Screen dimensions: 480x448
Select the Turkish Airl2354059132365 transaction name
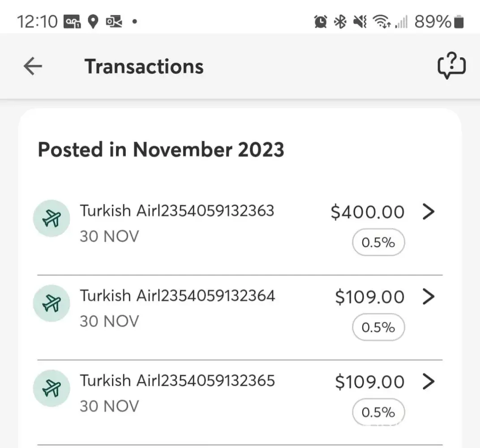tap(177, 380)
